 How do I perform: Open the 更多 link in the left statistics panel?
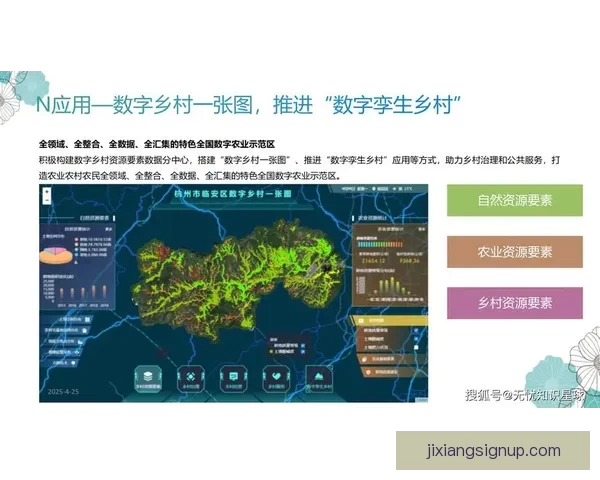[109, 229]
